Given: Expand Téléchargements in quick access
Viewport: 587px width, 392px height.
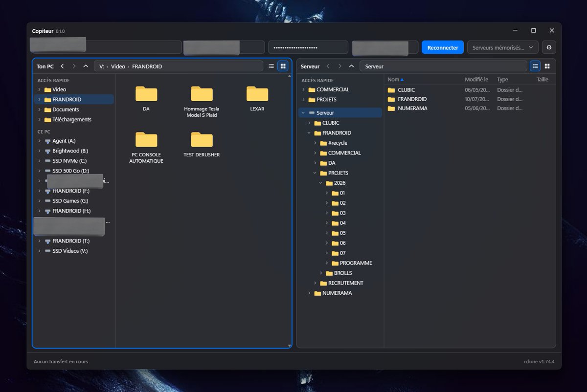Looking at the screenshot, I should 40,119.
